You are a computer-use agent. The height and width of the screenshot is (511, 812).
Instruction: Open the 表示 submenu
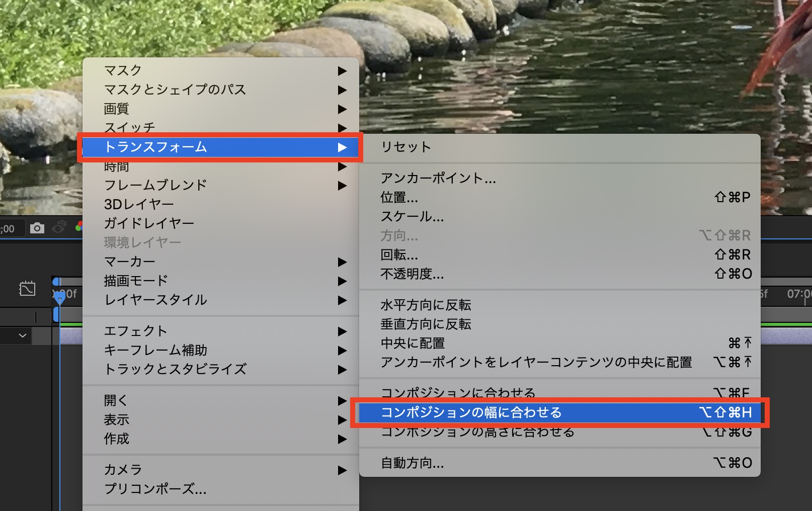point(221,419)
